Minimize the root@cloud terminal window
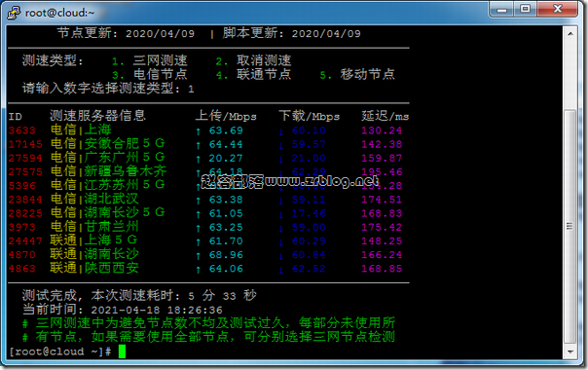The width and height of the screenshot is (588, 370). (502, 10)
